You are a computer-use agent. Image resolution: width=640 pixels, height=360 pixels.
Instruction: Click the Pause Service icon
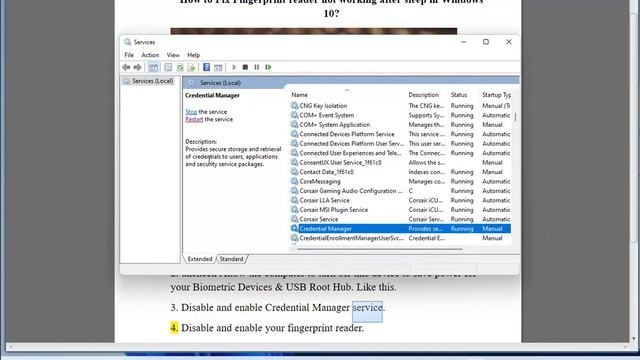(256, 67)
